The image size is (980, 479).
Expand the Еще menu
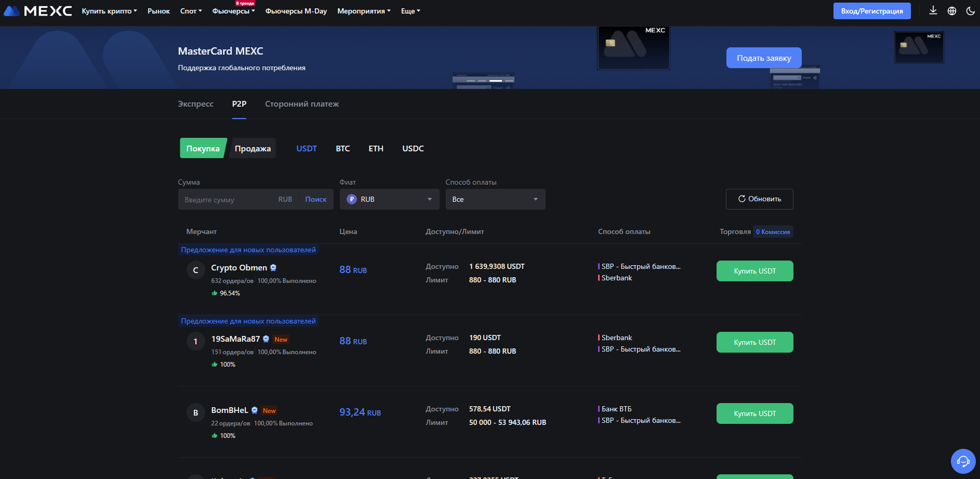[x=410, y=11]
